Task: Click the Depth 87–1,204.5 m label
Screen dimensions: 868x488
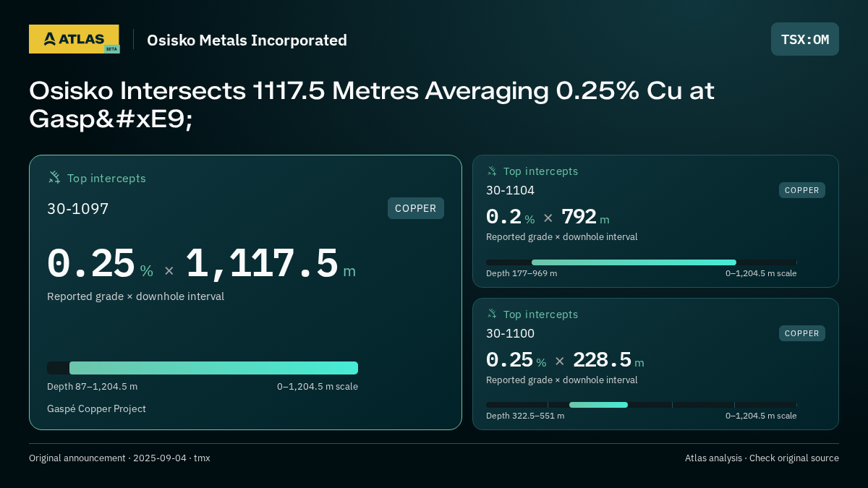Action: [x=92, y=387]
